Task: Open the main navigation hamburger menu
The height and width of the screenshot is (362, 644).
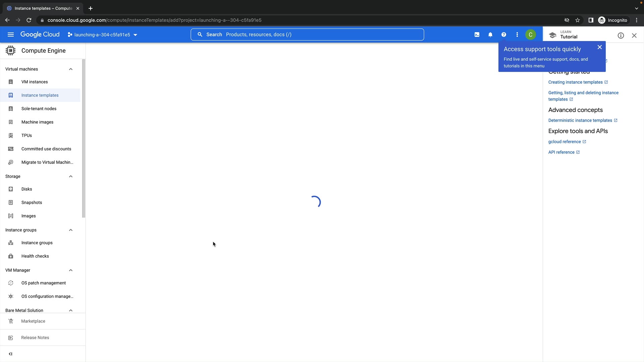Action: point(11,35)
